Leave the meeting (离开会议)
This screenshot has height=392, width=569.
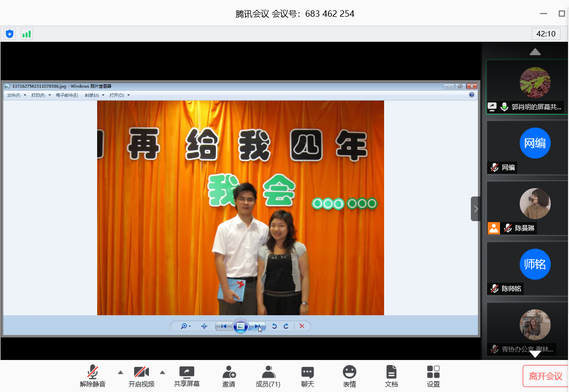(x=545, y=376)
